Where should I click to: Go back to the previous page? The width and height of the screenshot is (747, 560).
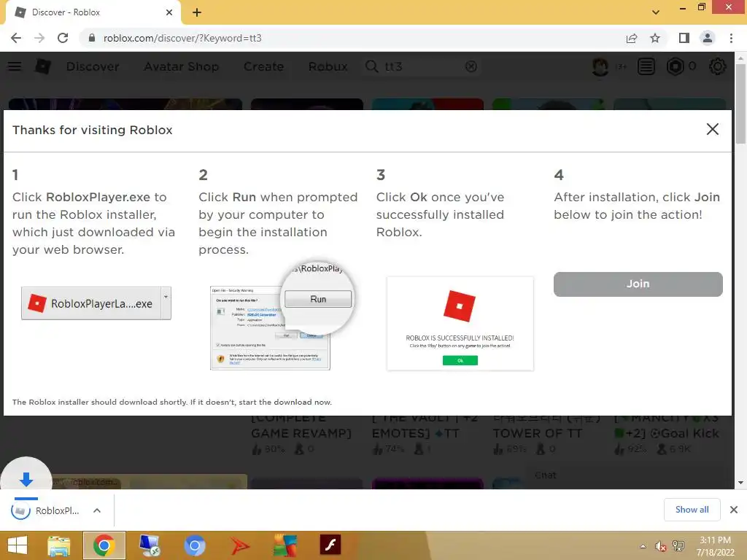pos(16,38)
